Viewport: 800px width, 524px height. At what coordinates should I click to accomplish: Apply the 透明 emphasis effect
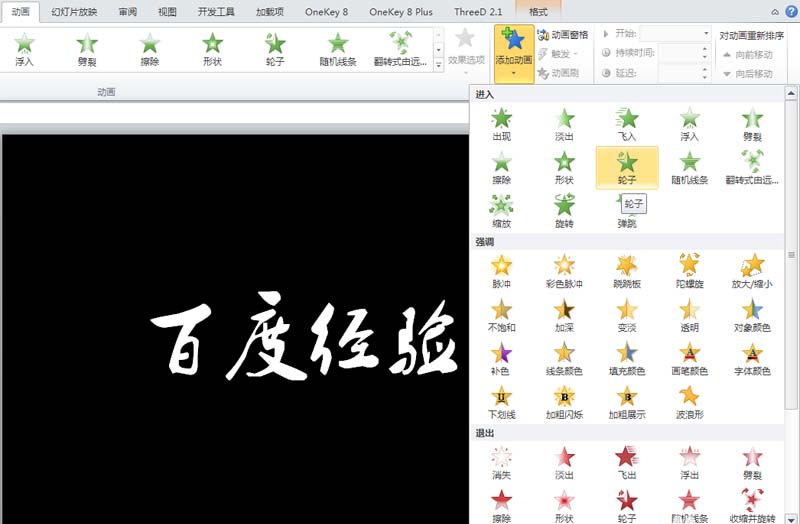click(x=689, y=315)
